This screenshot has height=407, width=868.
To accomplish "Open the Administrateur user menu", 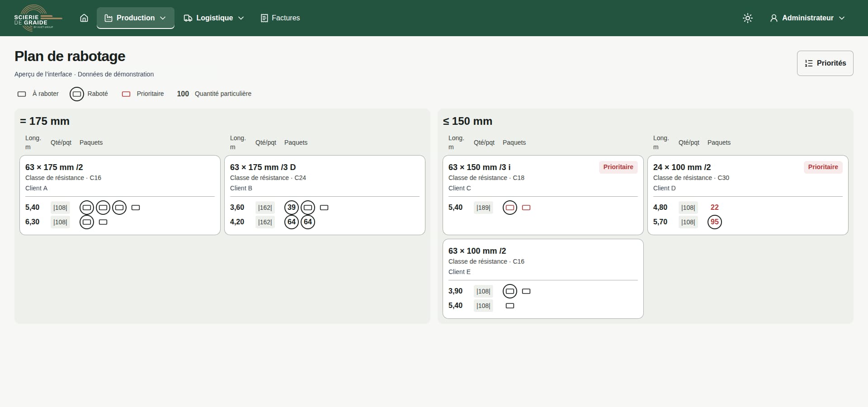I will pyautogui.click(x=807, y=18).
